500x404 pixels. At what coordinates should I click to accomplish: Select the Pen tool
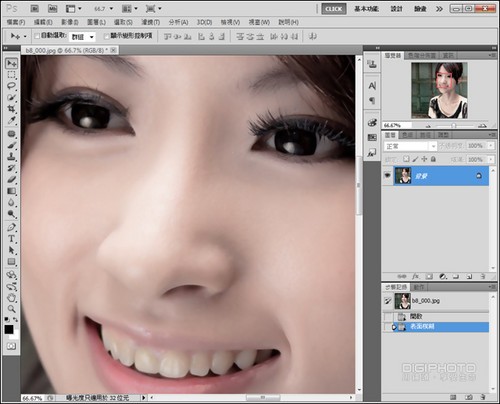pos(11,228)
